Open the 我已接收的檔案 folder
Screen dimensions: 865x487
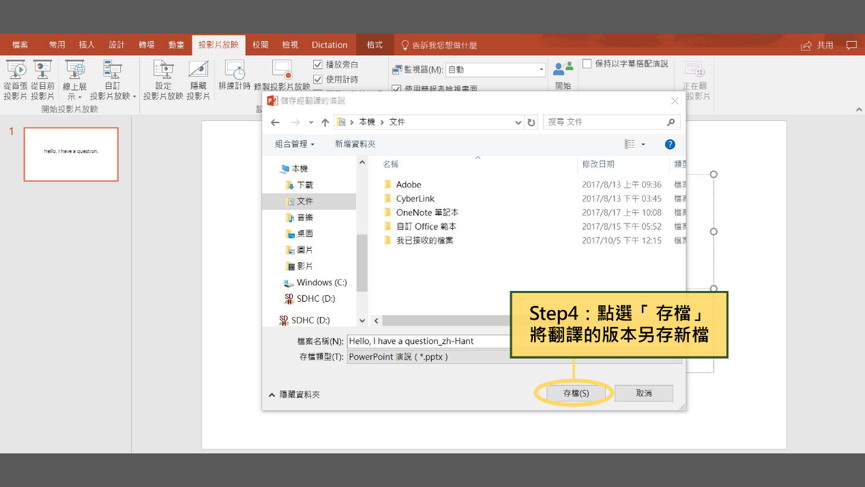(424, 240)
